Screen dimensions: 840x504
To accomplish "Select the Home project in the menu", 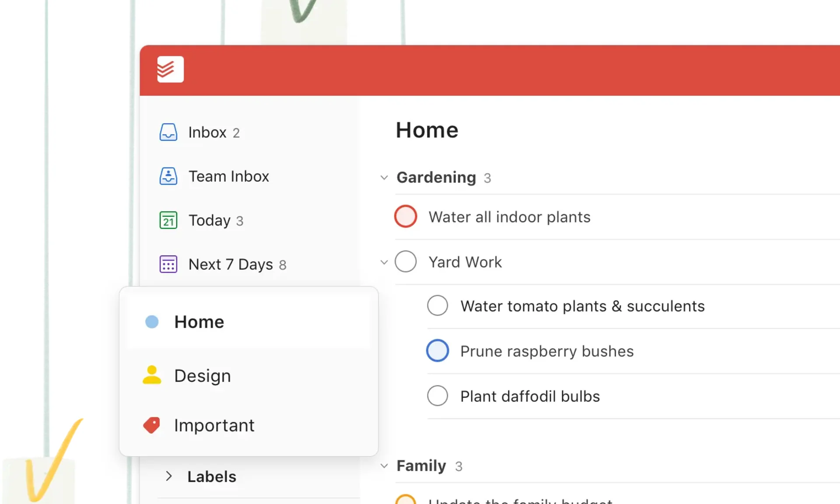I will pyautogui.click(x=199, y=322).
